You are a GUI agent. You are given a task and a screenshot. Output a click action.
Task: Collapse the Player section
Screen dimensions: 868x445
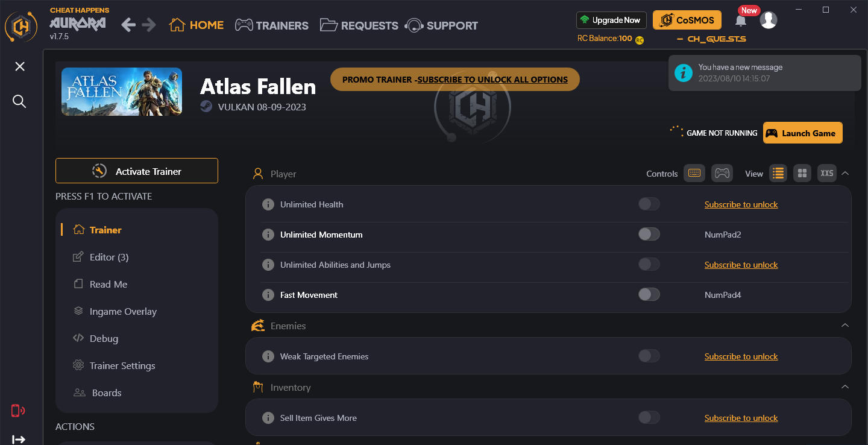(845, 173)
